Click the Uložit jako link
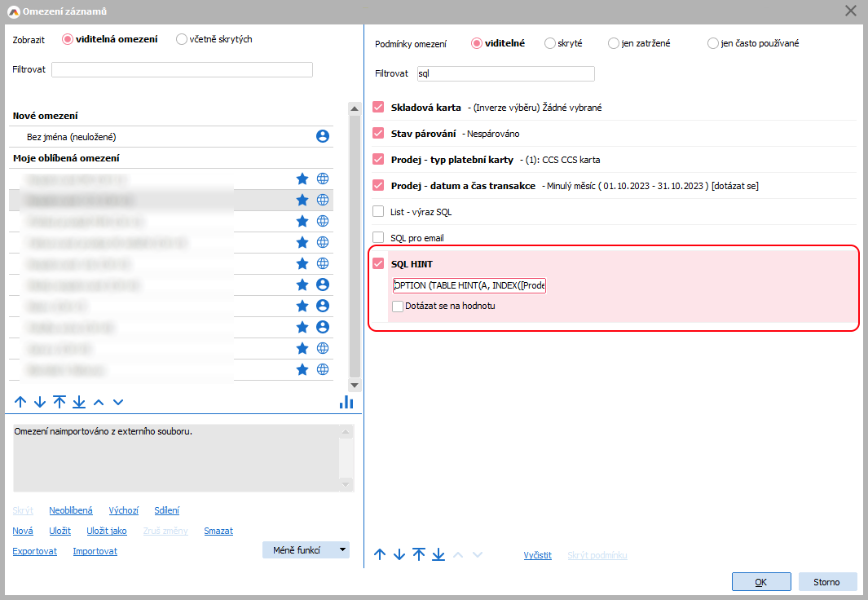 click(107, 531)
